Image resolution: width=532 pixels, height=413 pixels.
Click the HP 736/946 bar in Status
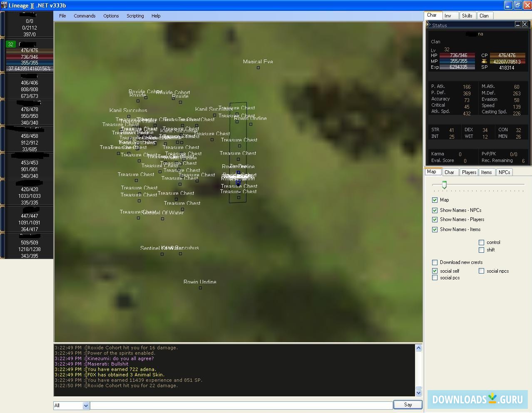pyautogui.click(x=457, y=55)
